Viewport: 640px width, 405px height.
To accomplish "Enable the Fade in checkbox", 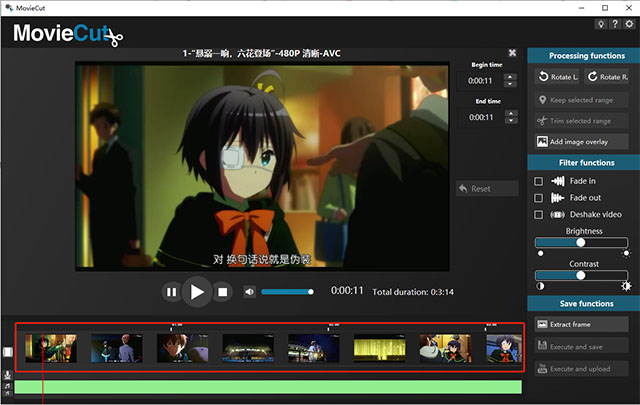I will pos(539,181).
